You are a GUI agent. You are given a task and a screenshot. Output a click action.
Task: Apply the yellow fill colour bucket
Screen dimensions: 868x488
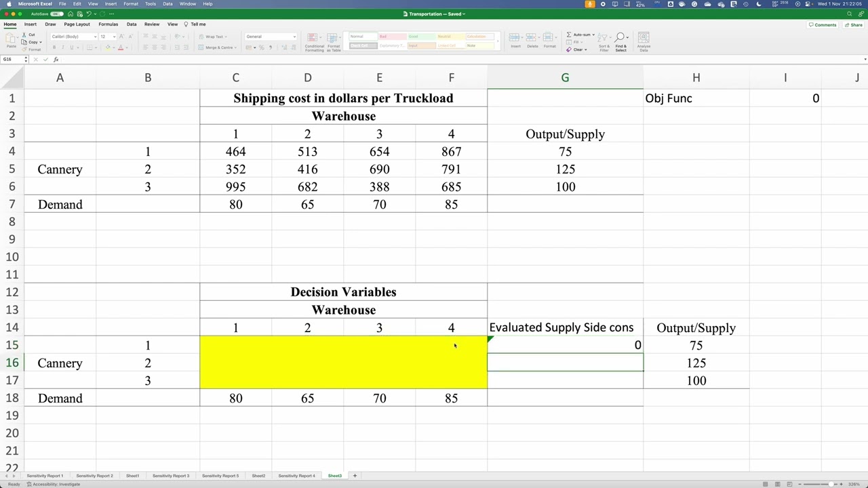(107, 47)
